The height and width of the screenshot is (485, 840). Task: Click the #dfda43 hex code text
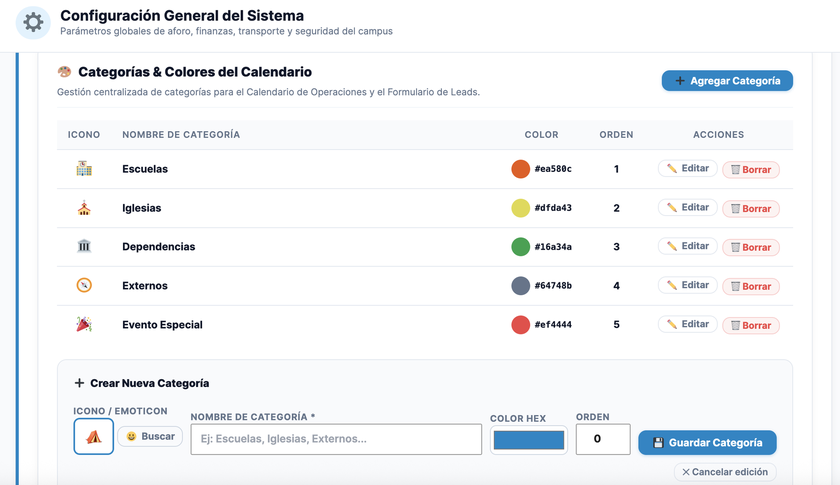coord(553,208)
